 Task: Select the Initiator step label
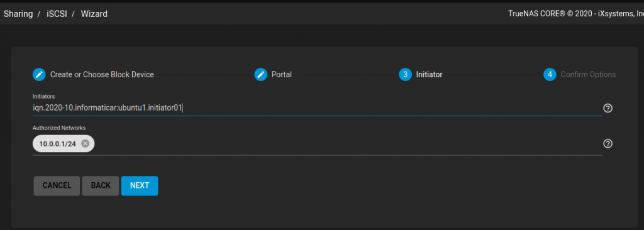(429, 75)
